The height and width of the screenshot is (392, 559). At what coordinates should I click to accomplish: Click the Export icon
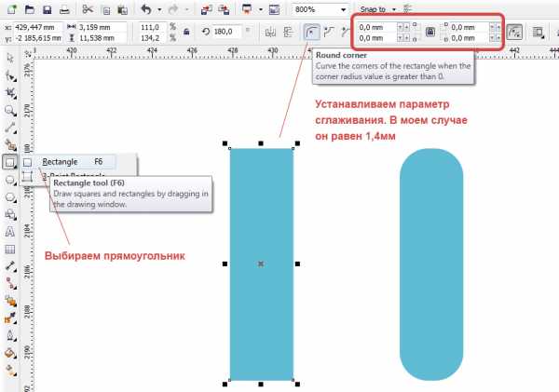[x=224, y=9]
